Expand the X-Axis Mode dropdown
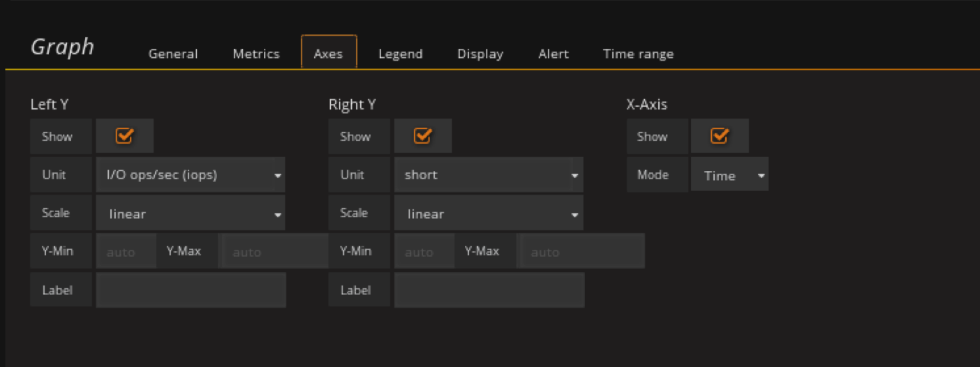The width and height of the screenshot is (980, 367). (x=729, y=175)
